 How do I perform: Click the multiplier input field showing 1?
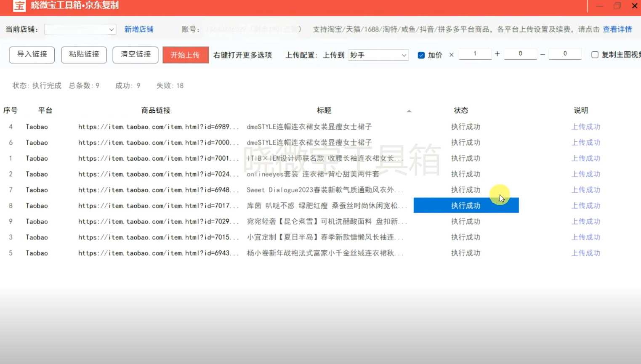tap(475, 54)
